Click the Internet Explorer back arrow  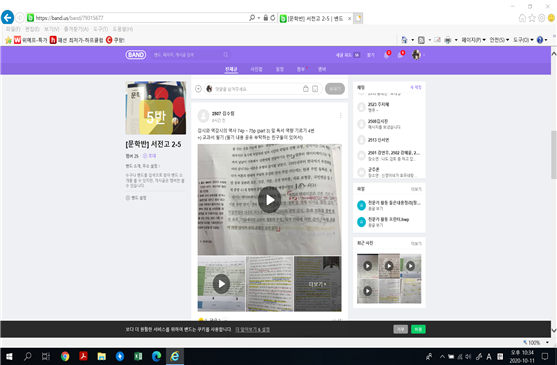click(7, 17)
